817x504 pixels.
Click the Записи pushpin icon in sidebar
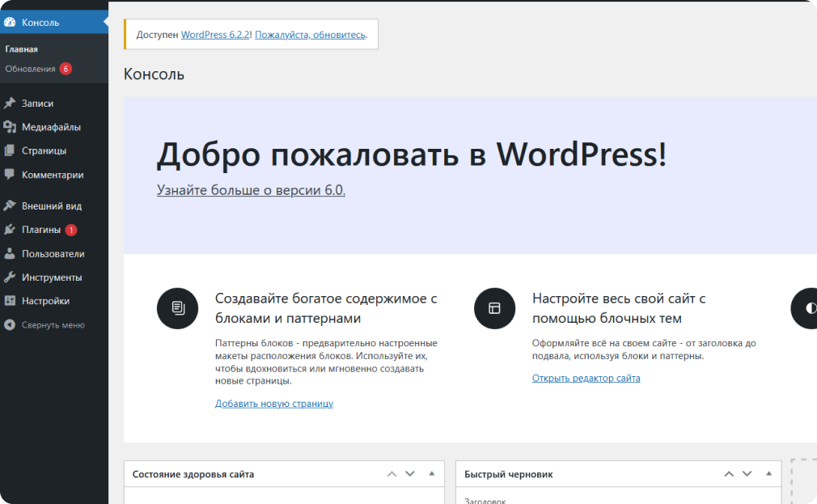[10, 104]
